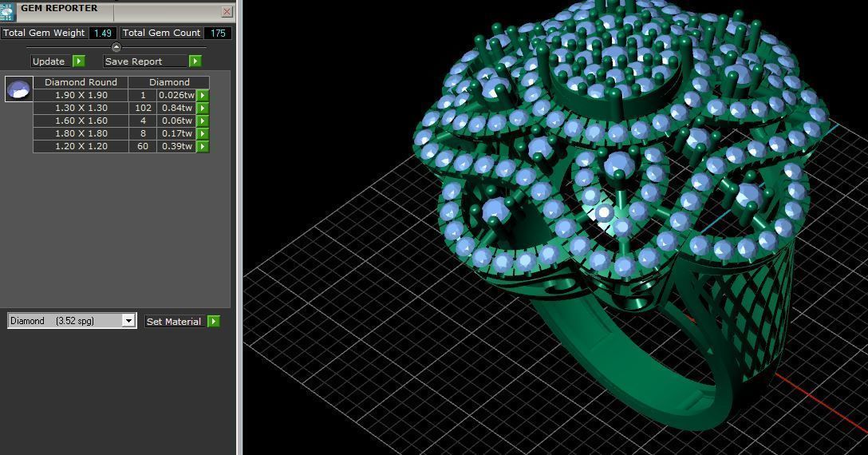
Task: Click green arrow for 1.60 X 1.60 row
Action: (203, 121)
